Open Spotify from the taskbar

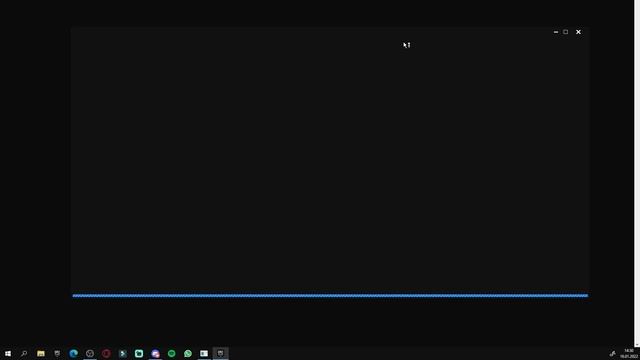tap(171, 353)
